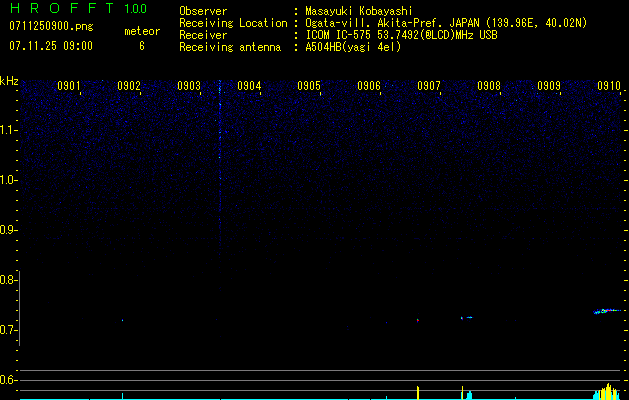
Task: Click the ICOM IC-575 receiver text
Action: click(401, 35)
